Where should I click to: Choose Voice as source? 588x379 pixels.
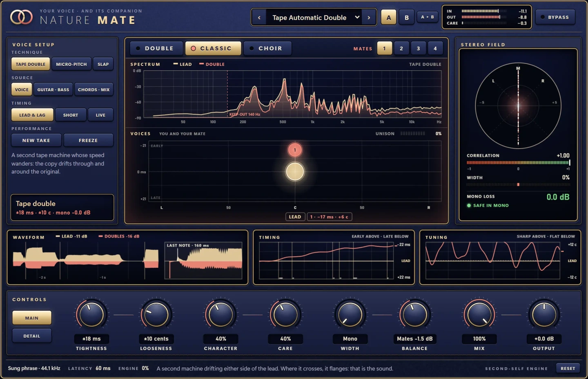[x=22, y=90]
